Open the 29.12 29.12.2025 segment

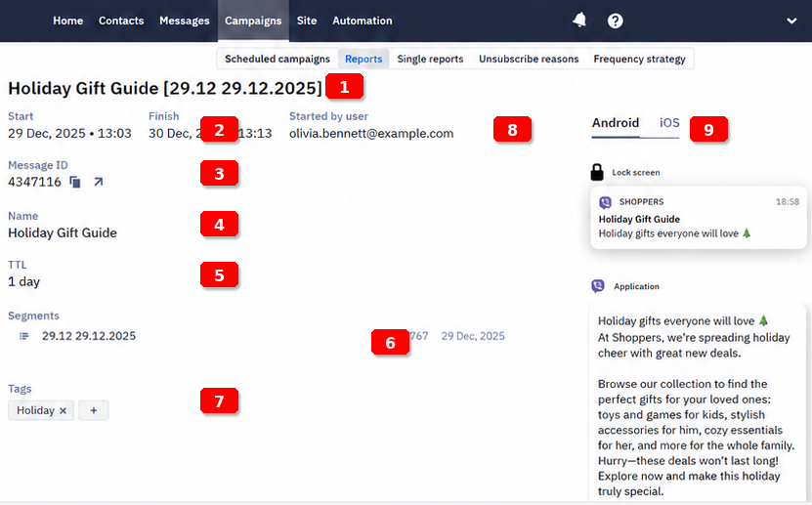point(89,336)
